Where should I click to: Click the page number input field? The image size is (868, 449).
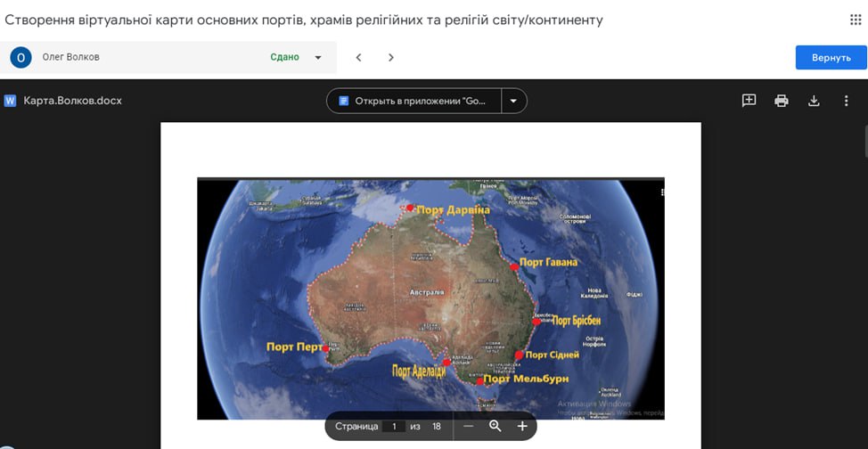point(394,427)
